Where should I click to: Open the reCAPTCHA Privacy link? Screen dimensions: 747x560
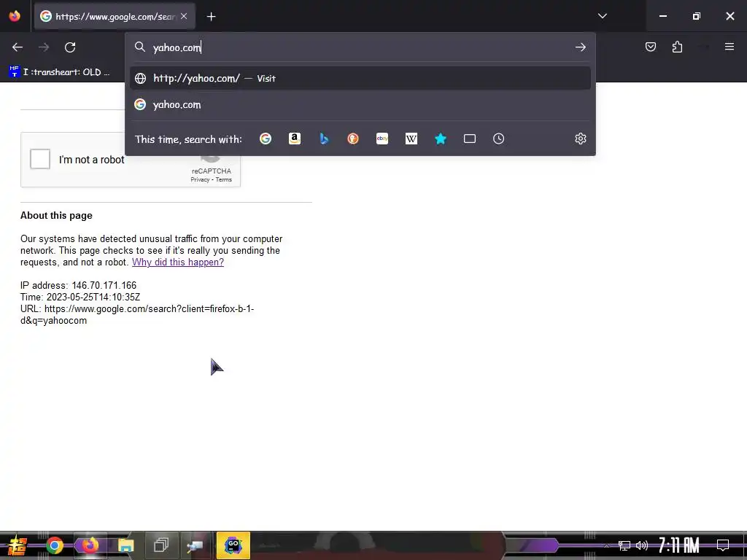pos(200,179)
